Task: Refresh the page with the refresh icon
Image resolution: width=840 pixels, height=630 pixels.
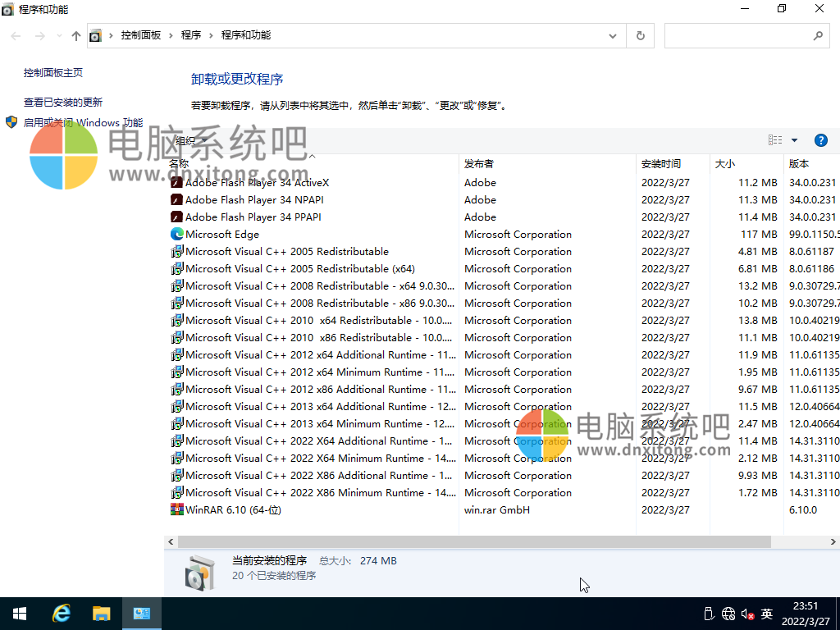Action: (640, 35)
